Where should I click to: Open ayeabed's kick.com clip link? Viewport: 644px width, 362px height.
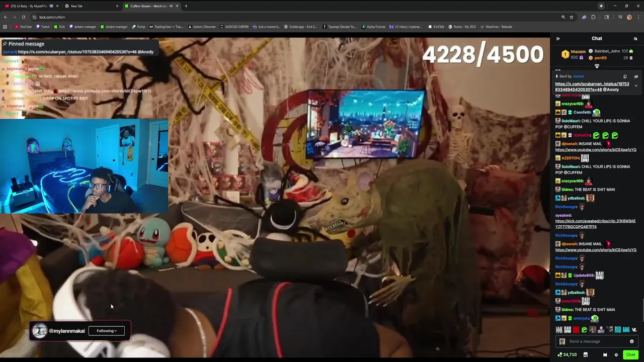tap(595, 224)
